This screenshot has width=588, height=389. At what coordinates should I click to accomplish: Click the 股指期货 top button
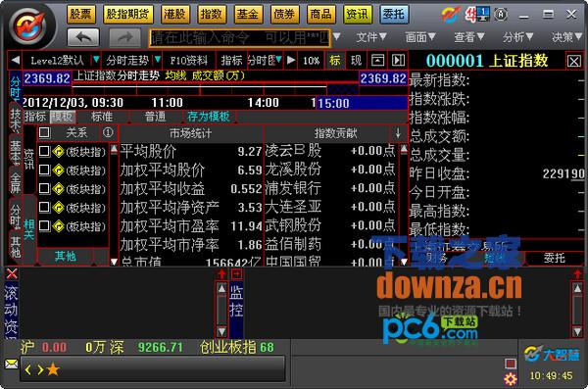click(x=127, y=15)
